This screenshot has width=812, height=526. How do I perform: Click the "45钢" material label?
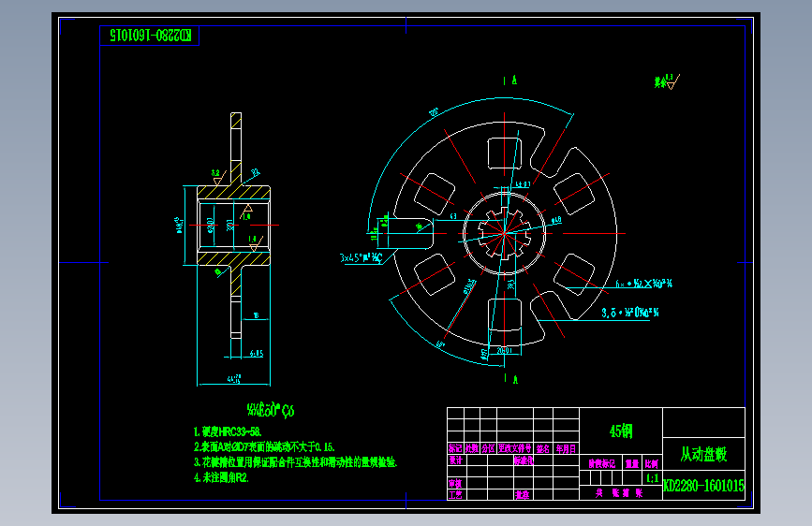[x=620, y=431]
